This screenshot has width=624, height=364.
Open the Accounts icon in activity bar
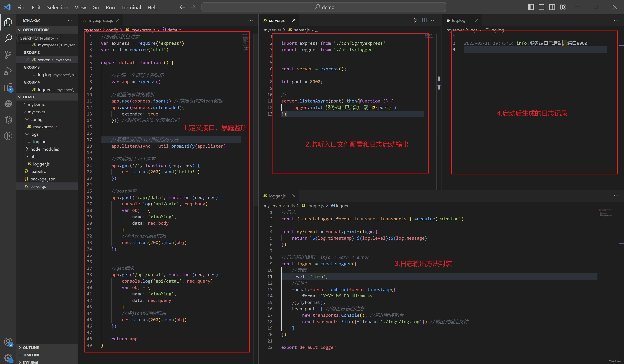[x=8, y=342]
